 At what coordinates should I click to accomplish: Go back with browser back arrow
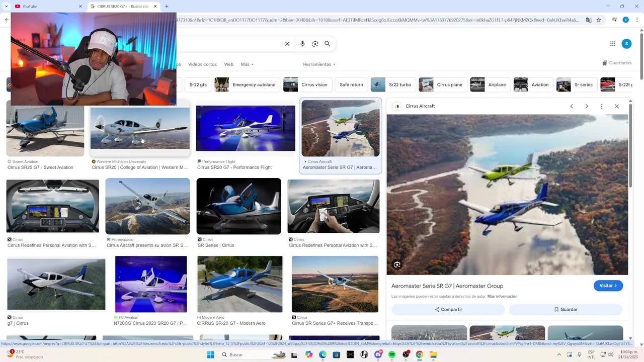coord(7,20)
